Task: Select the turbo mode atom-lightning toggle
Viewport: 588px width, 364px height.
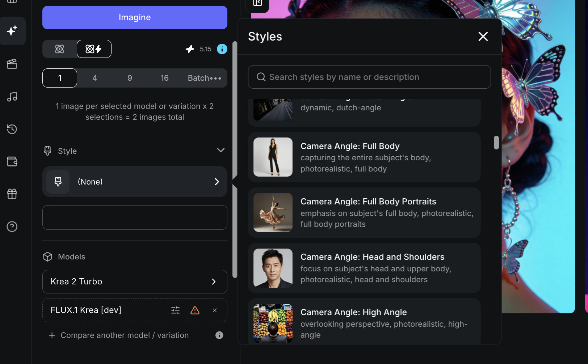Action: coord(94,49)
